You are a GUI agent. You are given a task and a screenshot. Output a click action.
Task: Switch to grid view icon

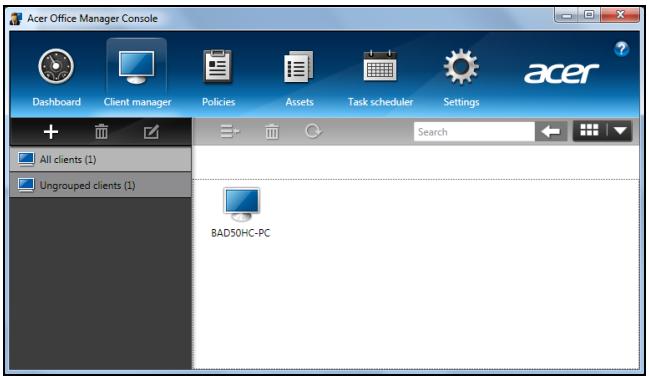[589, 131]
